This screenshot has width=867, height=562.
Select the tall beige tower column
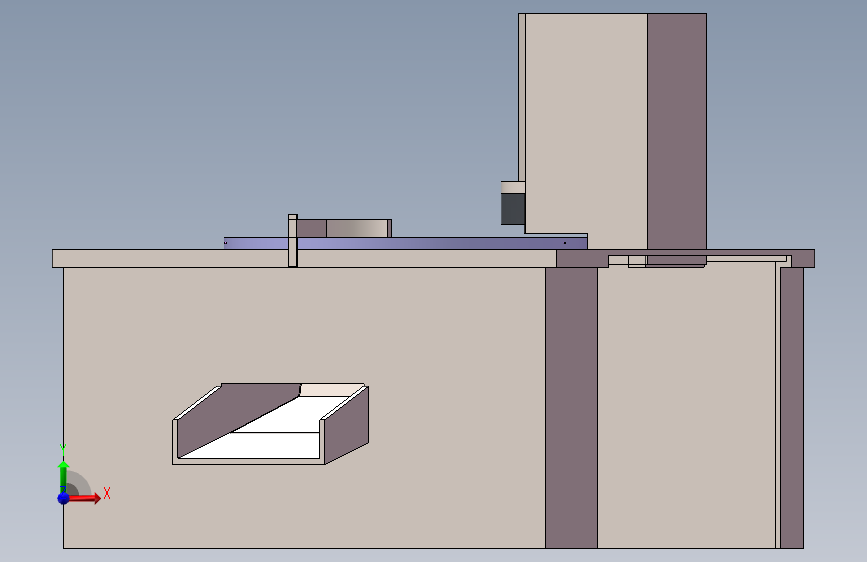click(x=612, y=131)
